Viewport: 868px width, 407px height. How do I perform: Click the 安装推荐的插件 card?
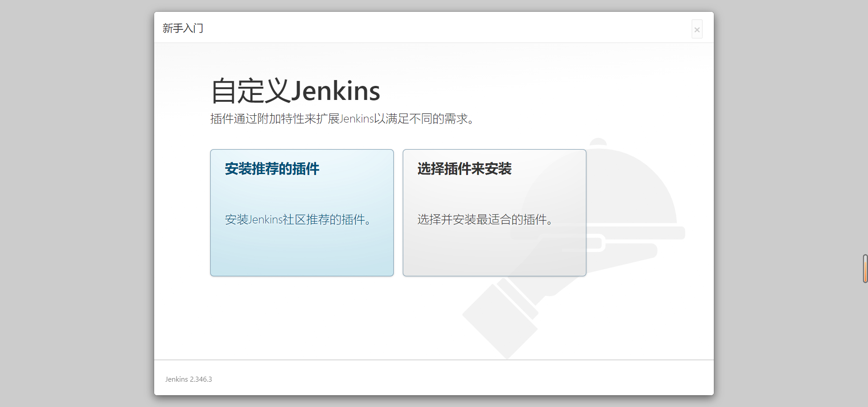(x=302, y=213)
